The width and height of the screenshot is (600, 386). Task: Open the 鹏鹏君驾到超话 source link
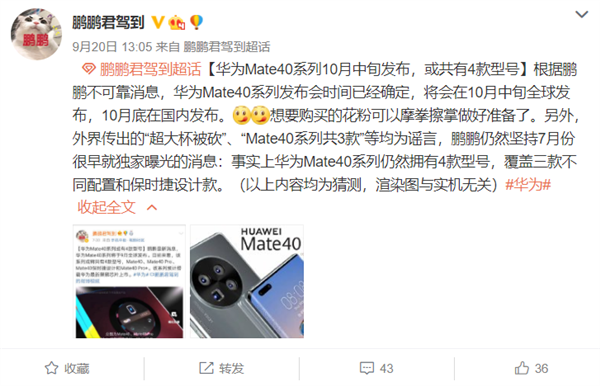click(227, 47)
